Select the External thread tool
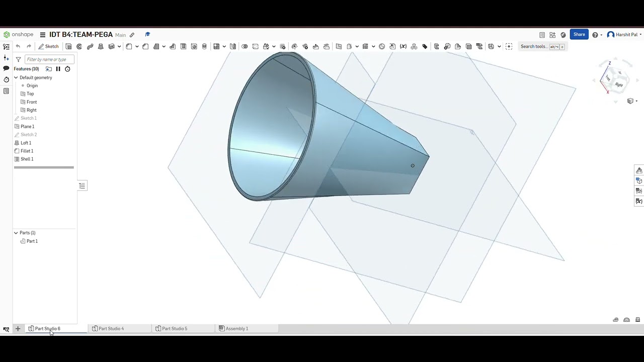This screenshot has width=644, height=362. point(204,46)
